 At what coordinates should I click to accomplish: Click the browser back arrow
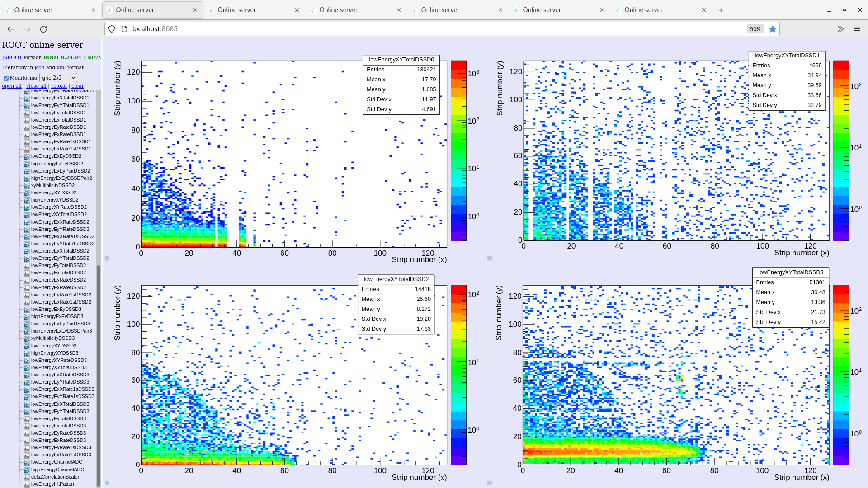[11, 29]
